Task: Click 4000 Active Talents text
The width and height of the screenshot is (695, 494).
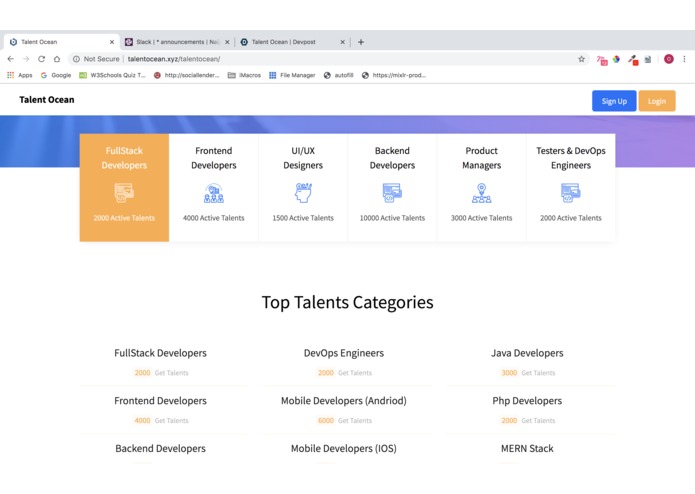Action: click(x=214, y=218)
